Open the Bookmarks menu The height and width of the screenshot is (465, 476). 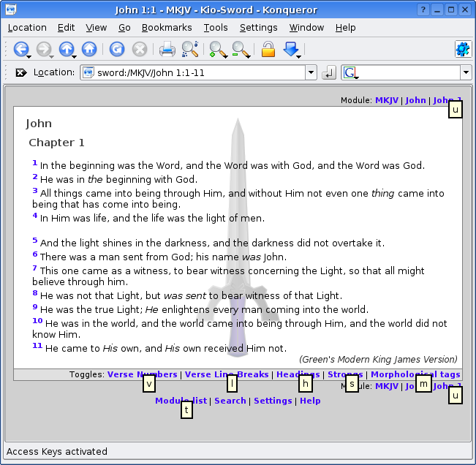coord(167,28)
